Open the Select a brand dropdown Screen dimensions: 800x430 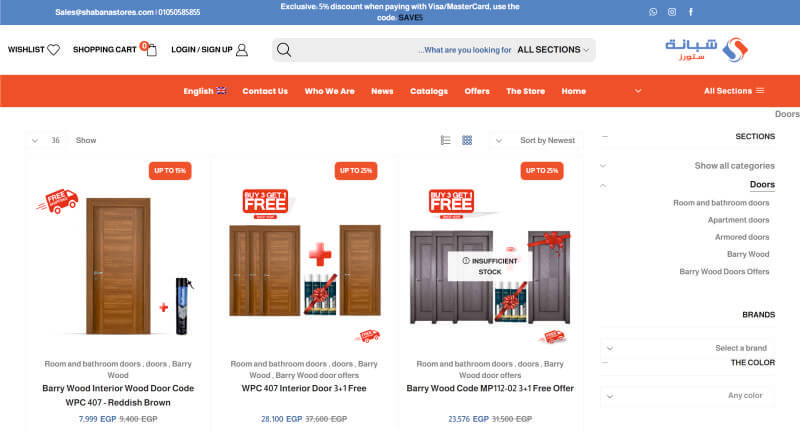pos(687,348)
